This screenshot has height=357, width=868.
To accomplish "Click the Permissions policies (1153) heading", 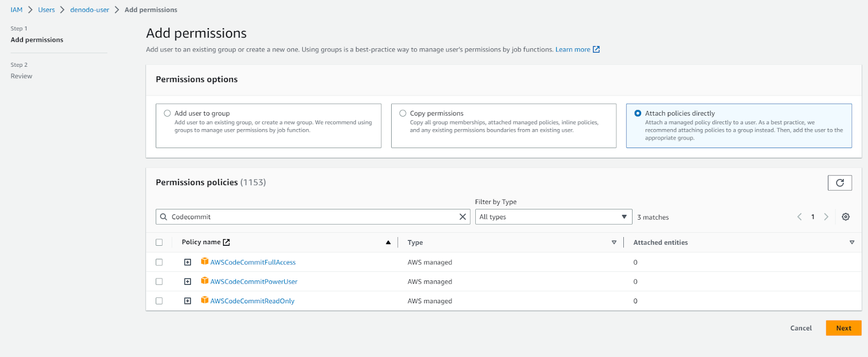I will tap(210, 182).
